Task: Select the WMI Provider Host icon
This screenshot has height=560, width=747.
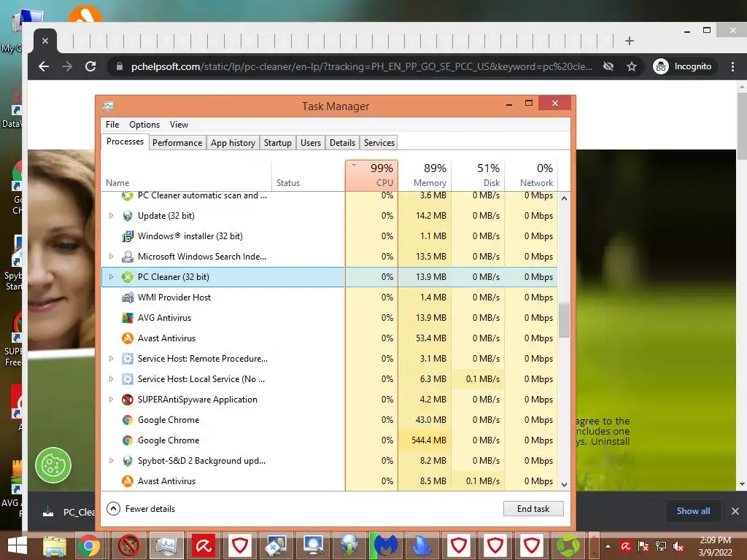Action: click(127, 297)
